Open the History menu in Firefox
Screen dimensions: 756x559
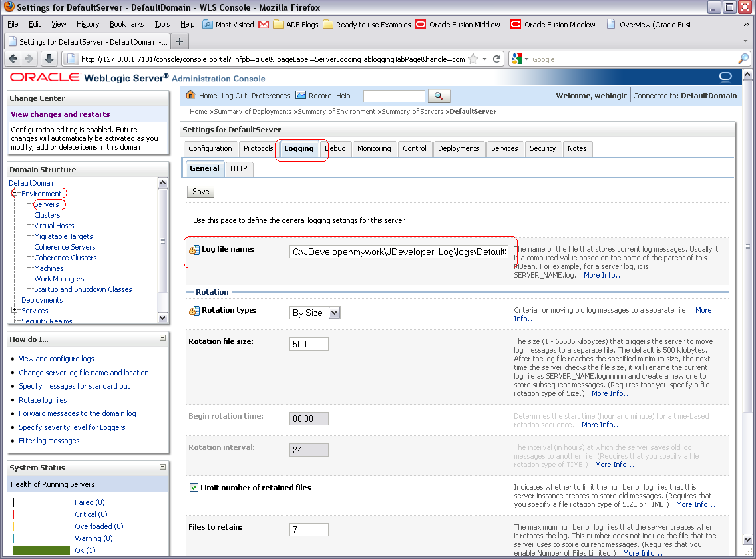point(87,24)
